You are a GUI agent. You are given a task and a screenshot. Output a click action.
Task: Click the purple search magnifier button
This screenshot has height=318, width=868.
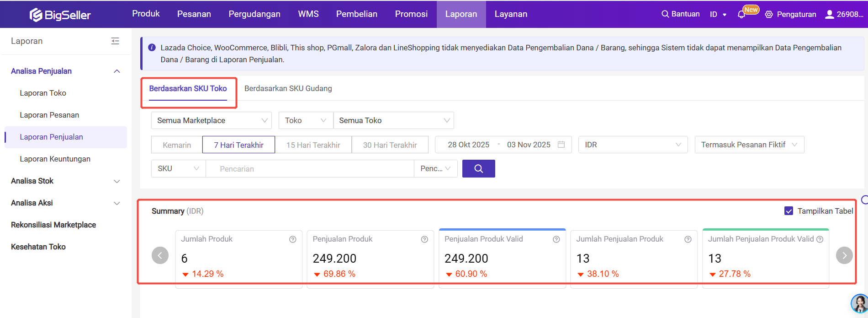478,168
